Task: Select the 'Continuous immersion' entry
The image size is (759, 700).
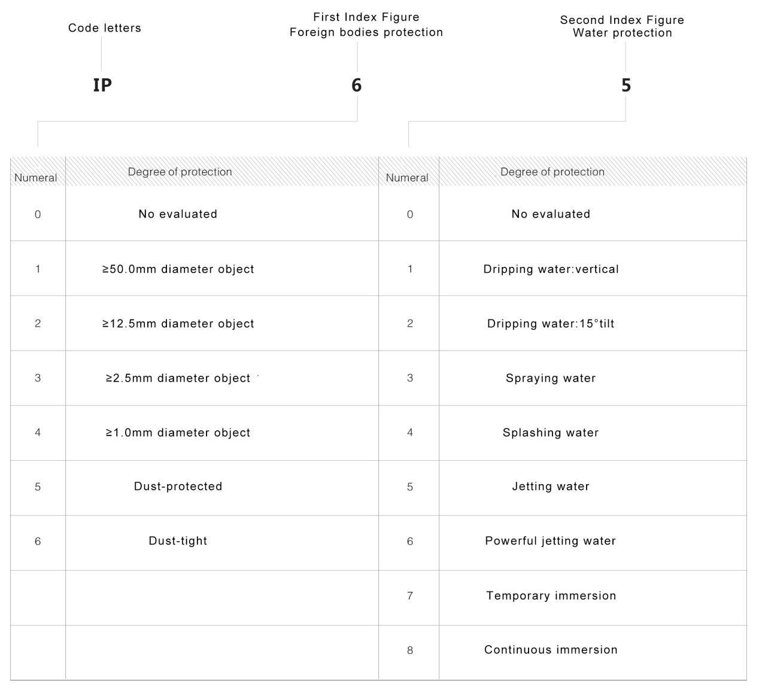Action: pyautogui.click(x=551, y=650)
